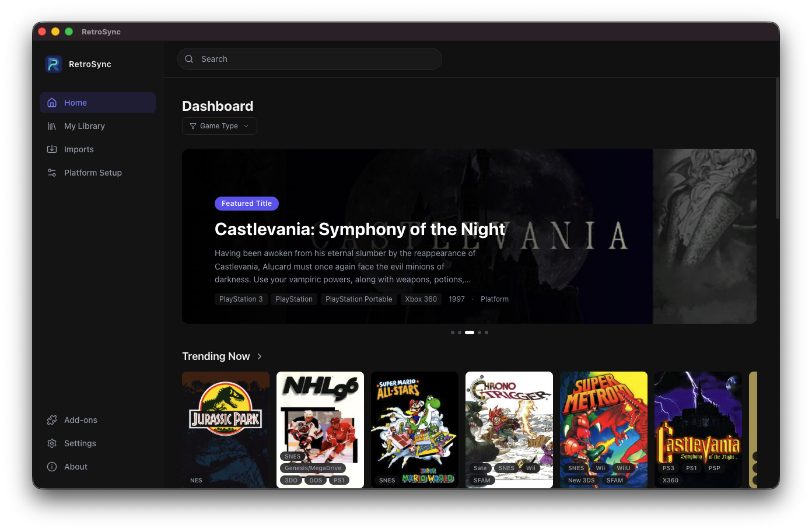This screenshot has width=812, height=532.
Task: Go to My Library
Action: point(97,126)
